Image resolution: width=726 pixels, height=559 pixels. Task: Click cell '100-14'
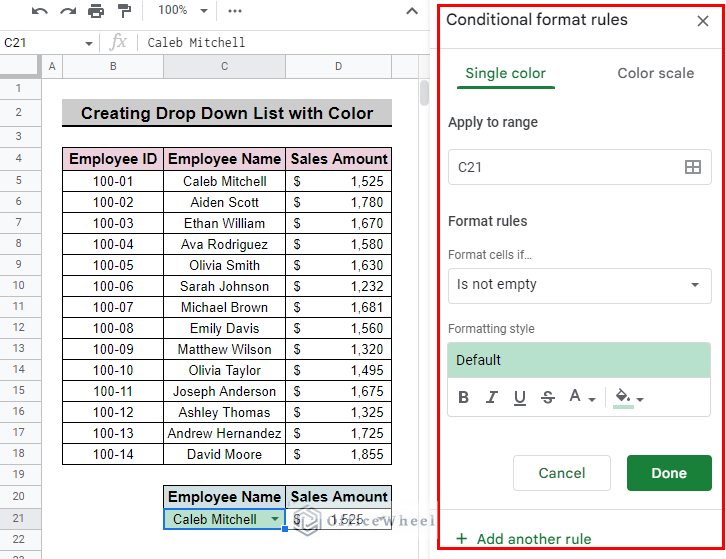(113, 454)
